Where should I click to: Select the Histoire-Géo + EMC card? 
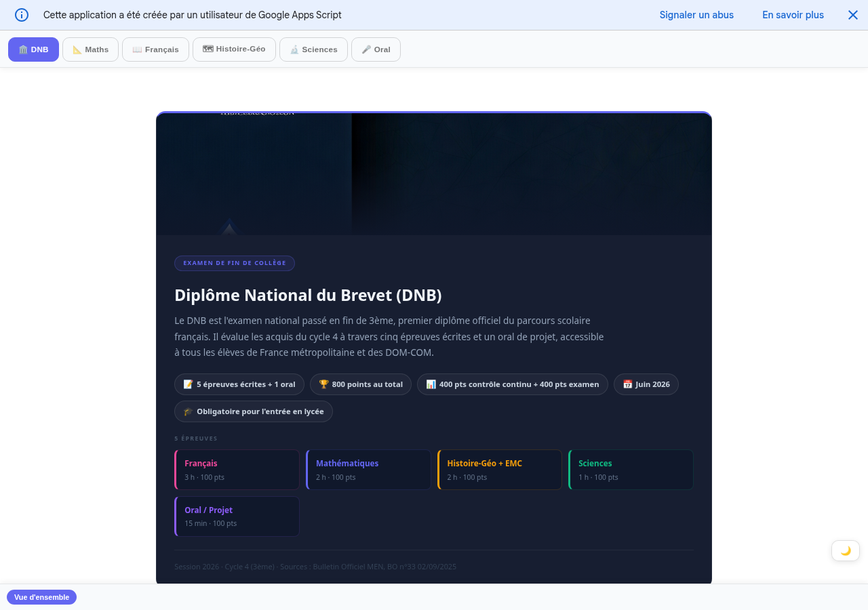click(x=500, y=470)
